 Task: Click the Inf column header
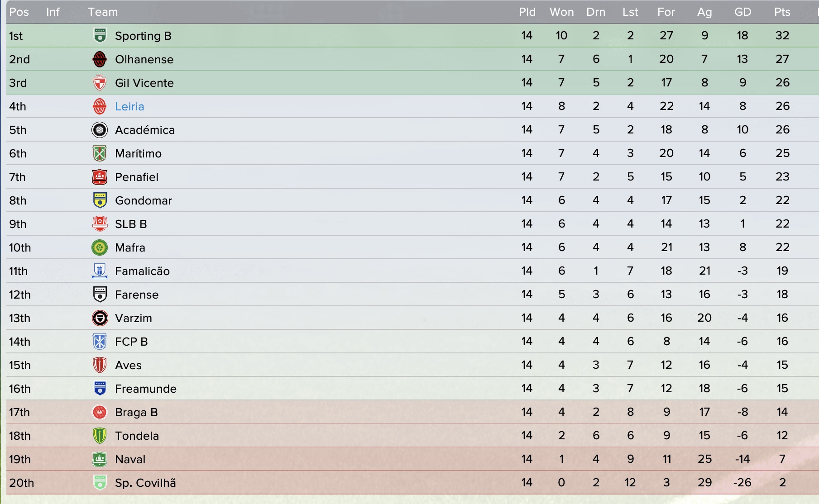click(x=53, y=12)
